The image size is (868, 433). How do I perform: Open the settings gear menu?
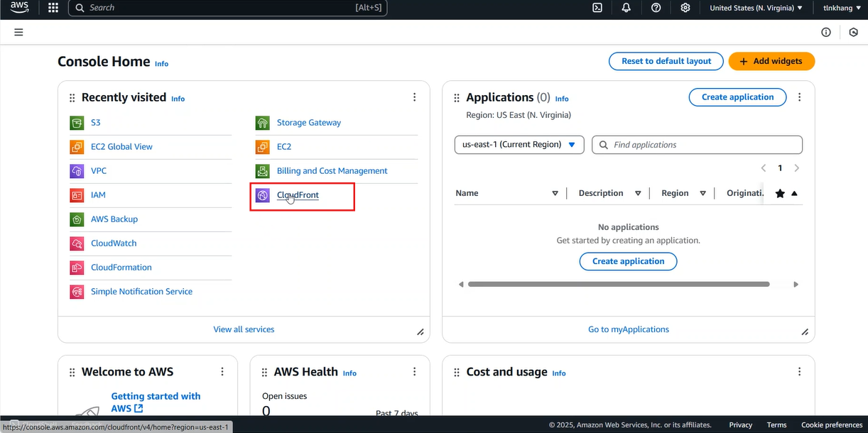[685, 8]
